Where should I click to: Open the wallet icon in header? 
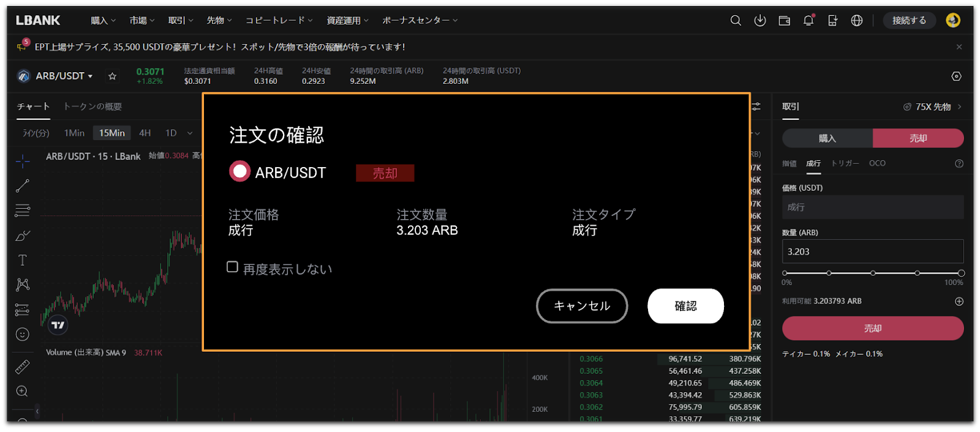(x=784, y=21)
